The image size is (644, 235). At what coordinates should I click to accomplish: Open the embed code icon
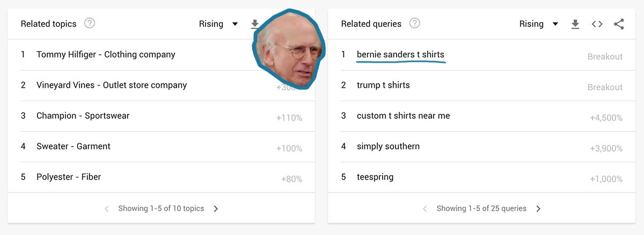click(597, 24)
